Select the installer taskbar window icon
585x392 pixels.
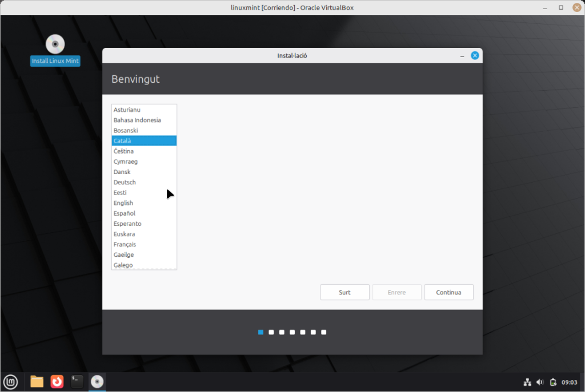(x=97, y=381)
